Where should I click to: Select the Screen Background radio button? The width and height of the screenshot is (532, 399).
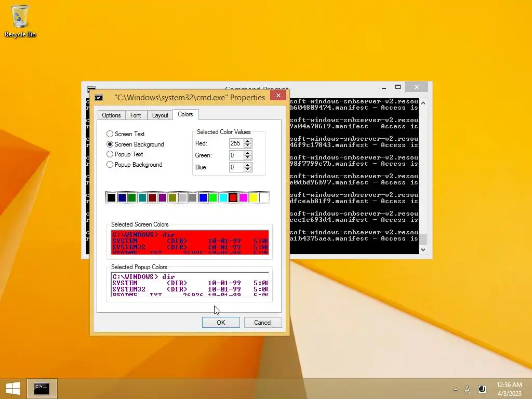click(x=110, y=144)
